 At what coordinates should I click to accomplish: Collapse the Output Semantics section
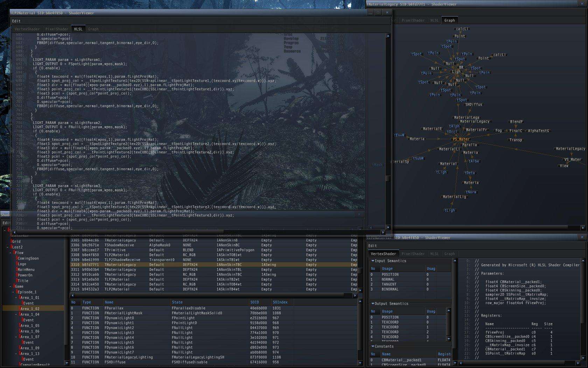(x=373, y=304)
